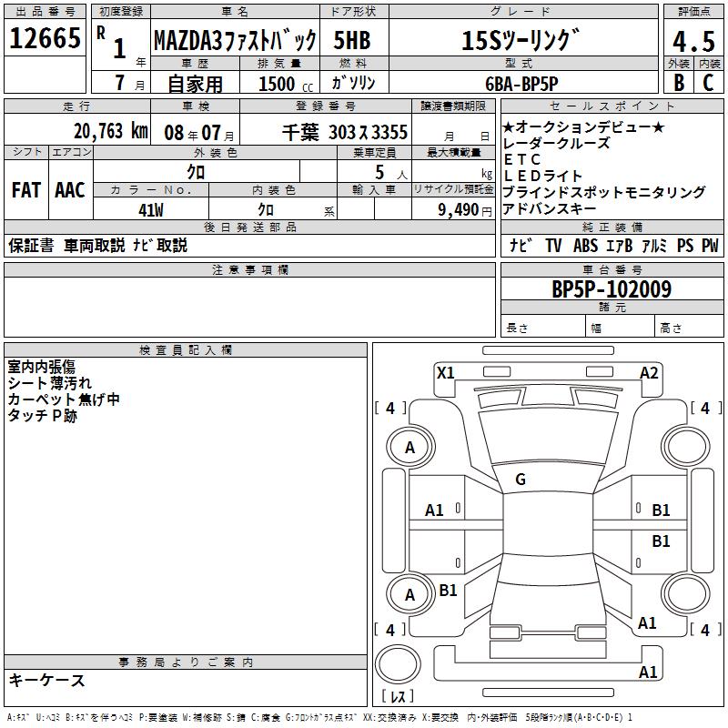Click the recycle deposit 9,490円

pyautogui.click(x=465, y=210)
